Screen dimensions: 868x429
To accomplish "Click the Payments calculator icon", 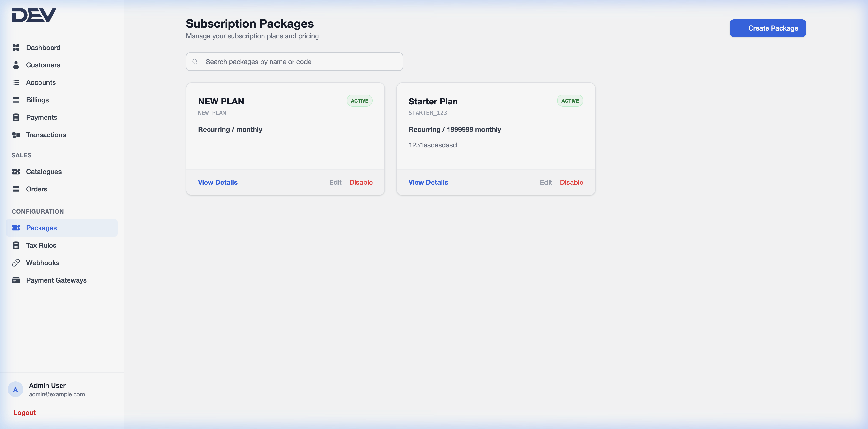I will 16,117.
